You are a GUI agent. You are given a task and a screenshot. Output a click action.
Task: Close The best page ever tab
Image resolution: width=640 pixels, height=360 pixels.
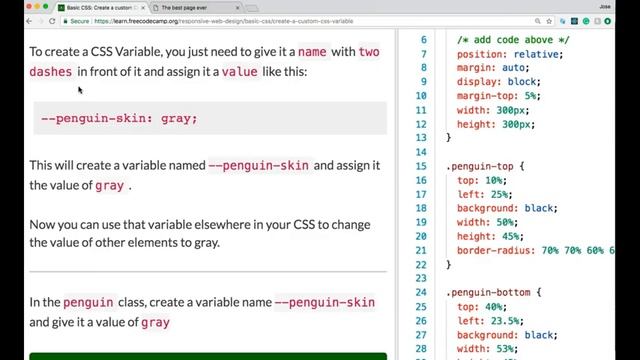(x=238, y=8)
